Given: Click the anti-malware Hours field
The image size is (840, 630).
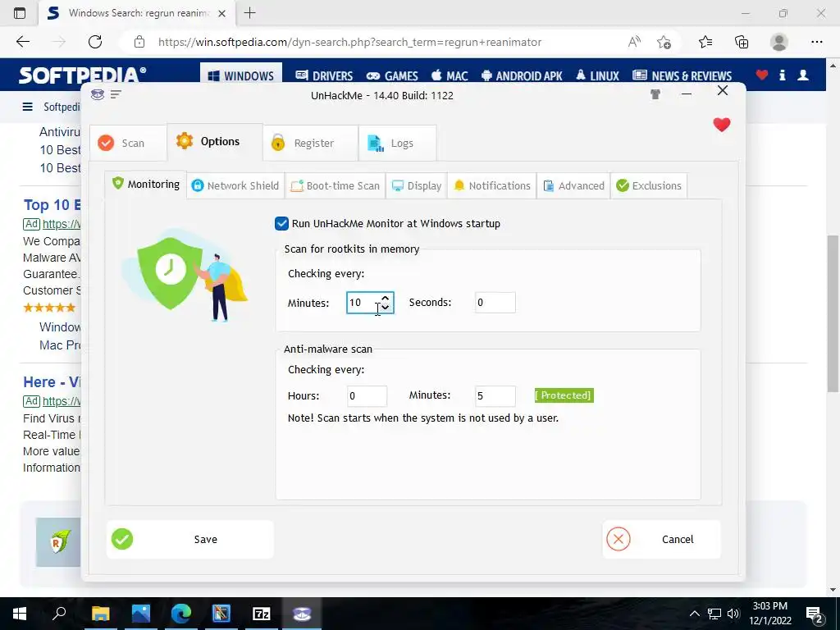Looking at the screenshot, I should click(367, 396).
